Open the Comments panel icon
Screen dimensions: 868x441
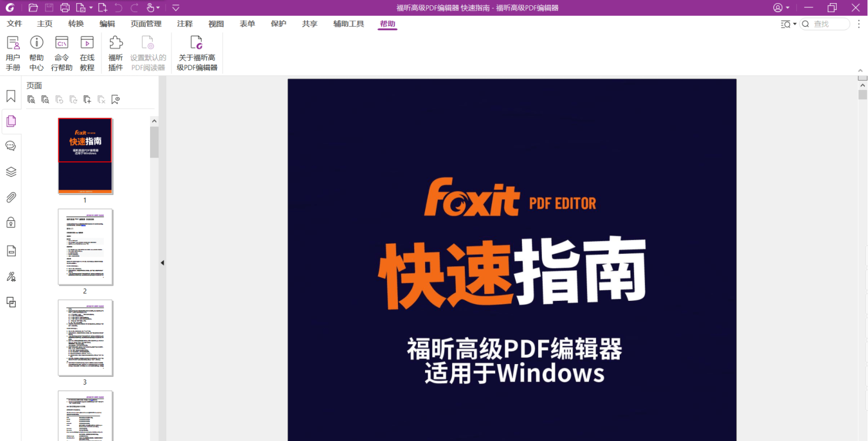11,146
